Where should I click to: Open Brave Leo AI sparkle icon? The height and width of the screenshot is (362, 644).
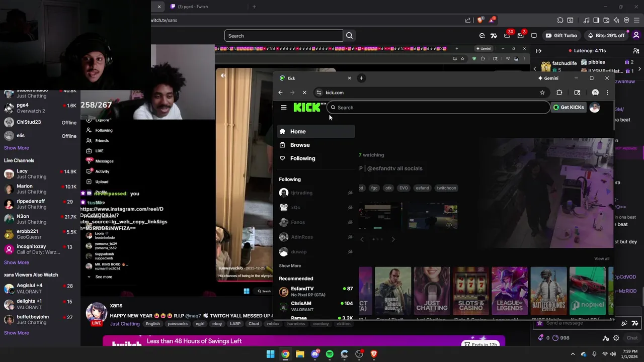(x=616, y=20)
